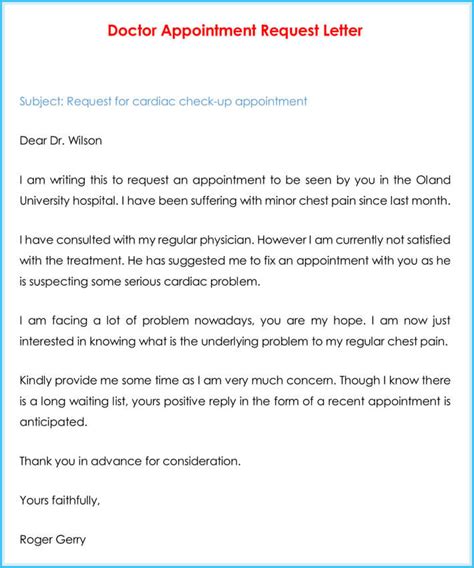Click the red Doctor Appointment Request Letter title
The width and height of the screenshot is (474, 568).
coord(235,30)
